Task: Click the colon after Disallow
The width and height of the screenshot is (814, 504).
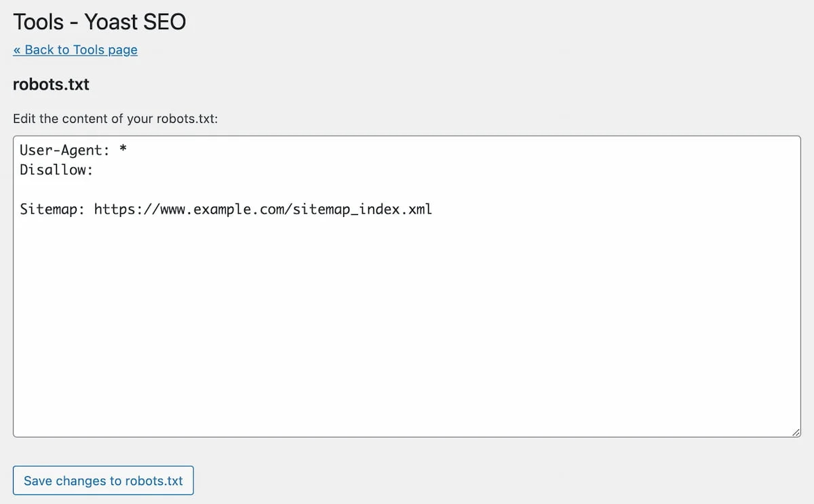Action: pyautogui.click(x=90, y=170)
